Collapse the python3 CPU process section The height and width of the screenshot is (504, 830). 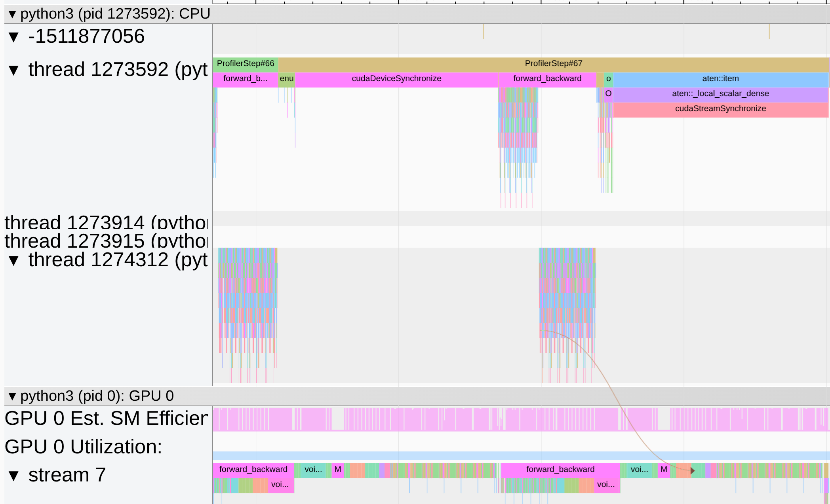tap(12, 15)
